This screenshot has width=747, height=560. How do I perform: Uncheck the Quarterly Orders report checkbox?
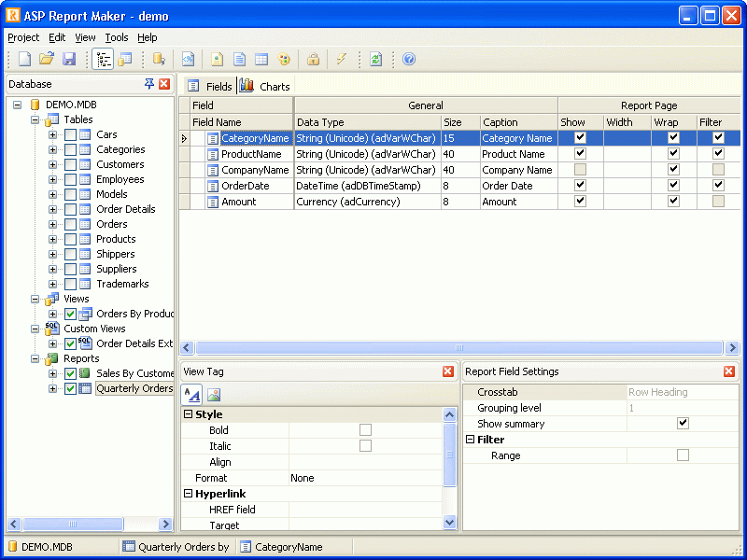pos(71,388)
